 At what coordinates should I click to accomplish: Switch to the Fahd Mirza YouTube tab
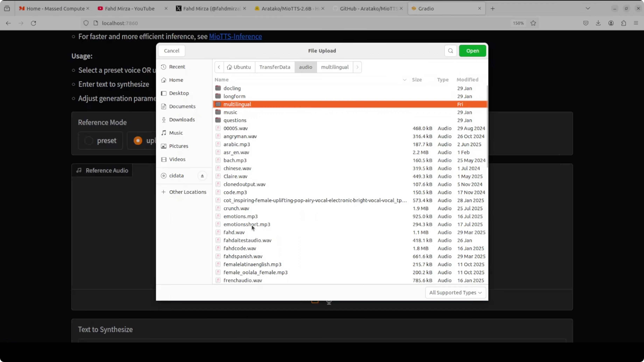pos(129,9)
